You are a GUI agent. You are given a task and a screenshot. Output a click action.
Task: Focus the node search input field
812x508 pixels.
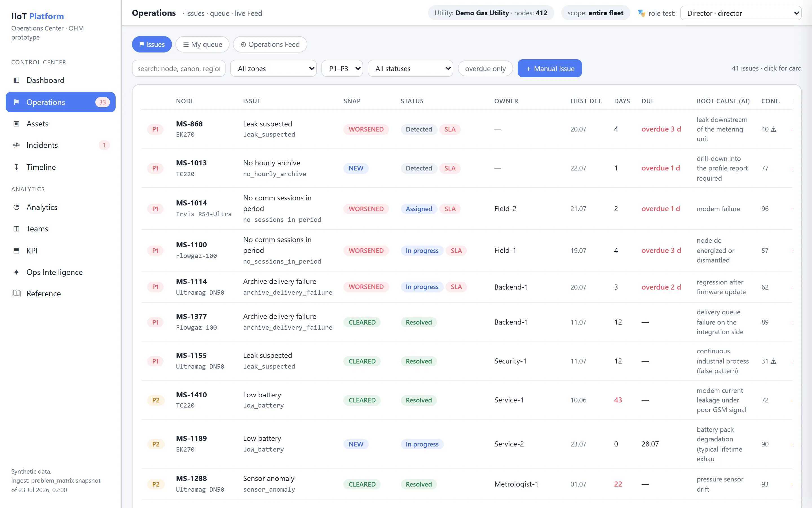(178, 69)
